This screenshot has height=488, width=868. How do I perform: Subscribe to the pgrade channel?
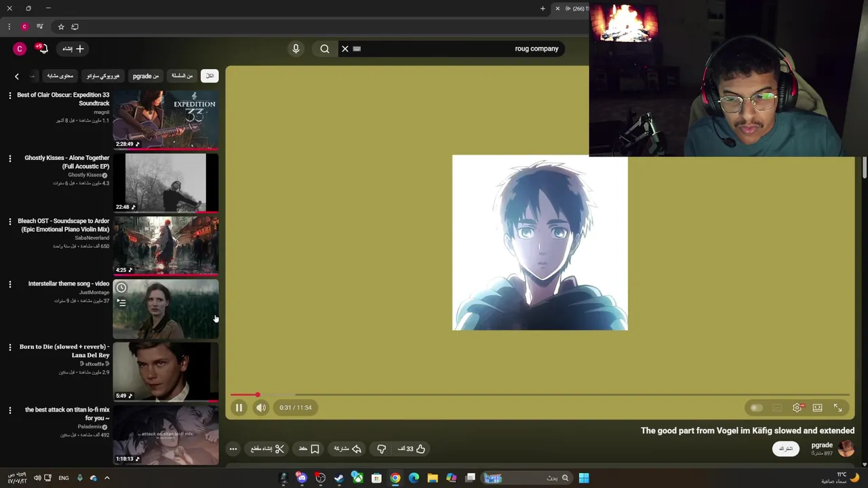[786, 449]
